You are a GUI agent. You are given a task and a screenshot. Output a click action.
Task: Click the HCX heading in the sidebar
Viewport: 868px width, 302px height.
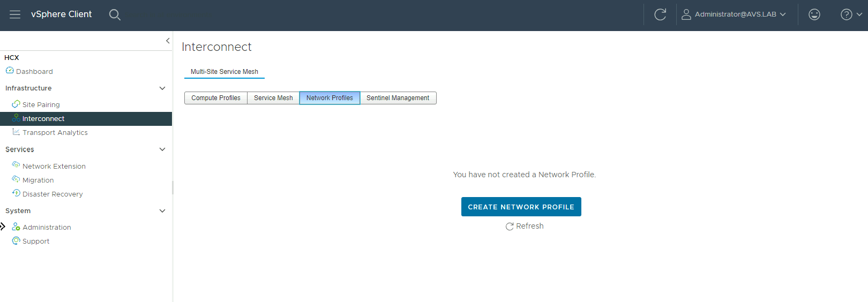pos(12,57)
